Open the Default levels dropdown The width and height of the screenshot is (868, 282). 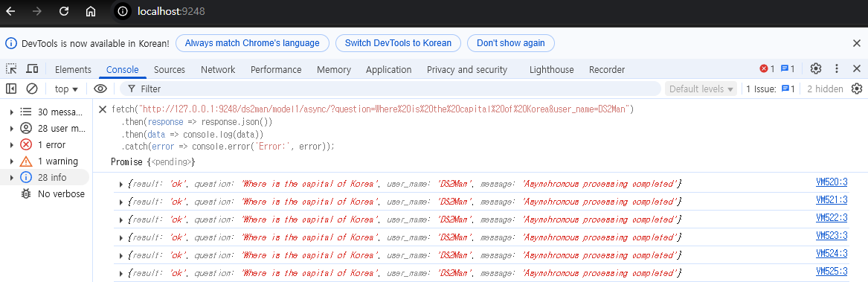pyautogui.click(x=701, y=89)
